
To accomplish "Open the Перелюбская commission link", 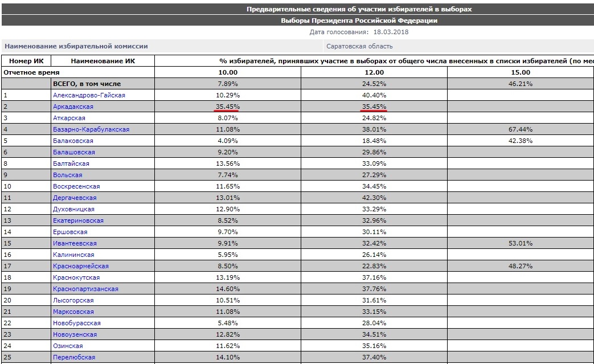I will 74,357.
